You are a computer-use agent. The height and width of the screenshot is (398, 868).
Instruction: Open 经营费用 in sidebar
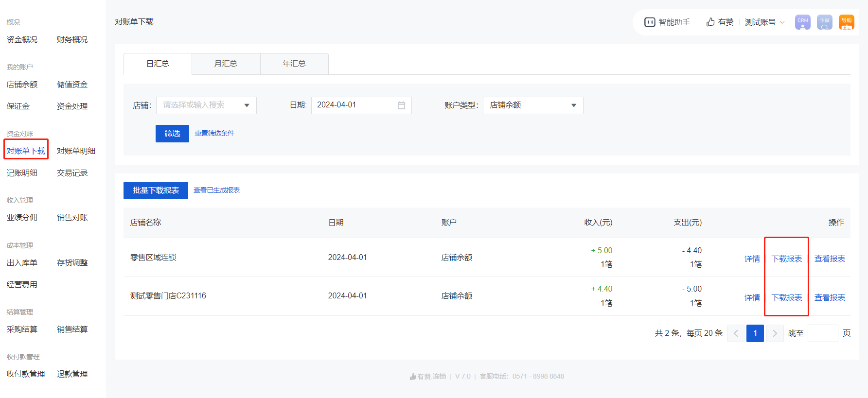[x=22, y=285]
